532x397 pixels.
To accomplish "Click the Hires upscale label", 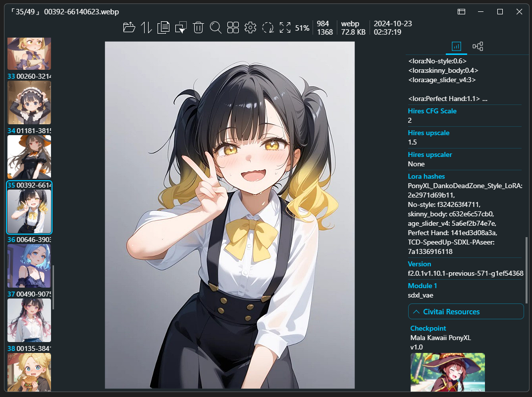I will (428, 133).
